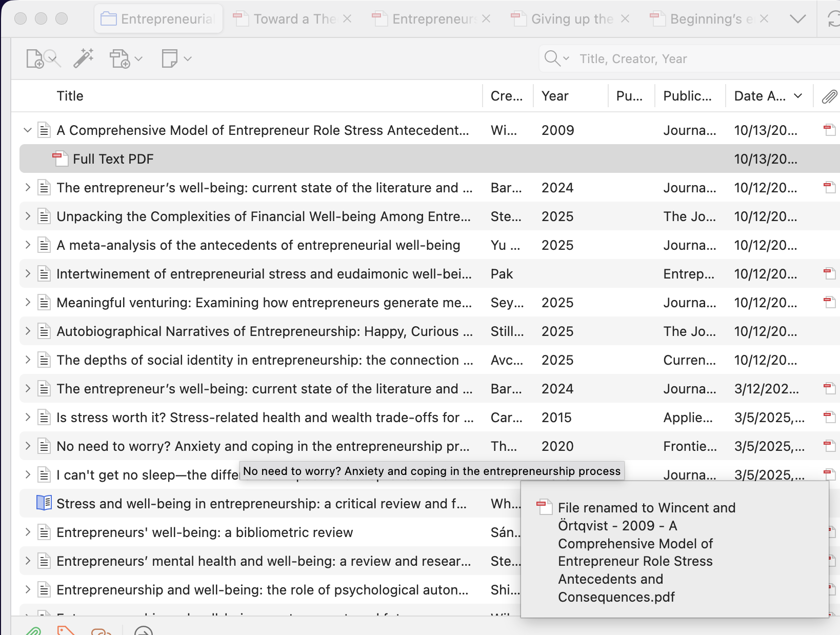Click the book section icon for Stress and well-being

point(44,503)
